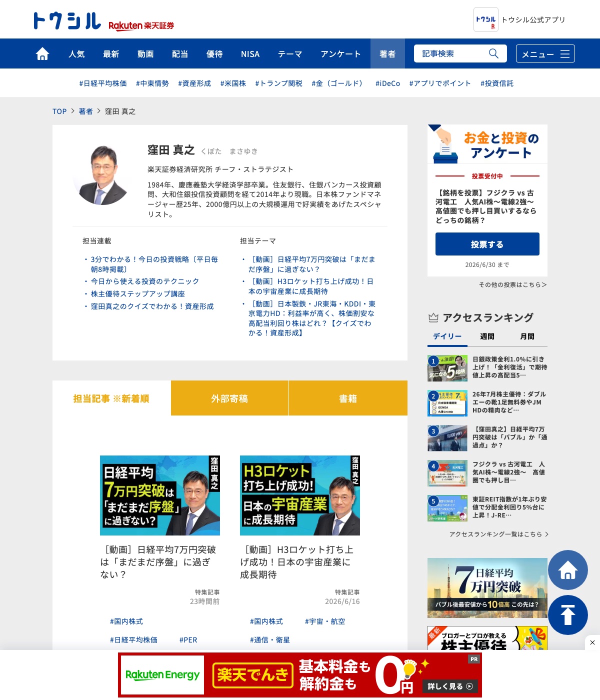600x700 pixels.
Task: Open 今日から使える投資のテクニック series
Action: pyautogui.click(x=145, y=281)
